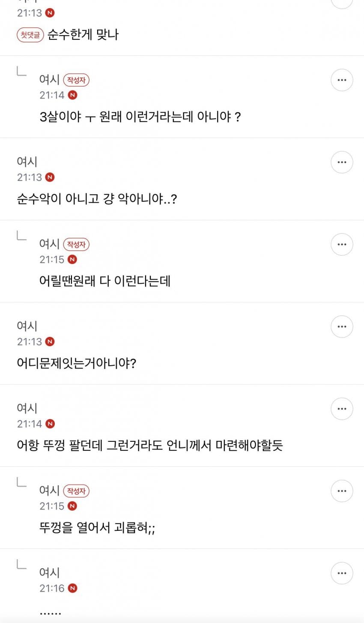364x623 pixels.
Task: Open more options for the "3살이야" reply
Action: [342, 80]
